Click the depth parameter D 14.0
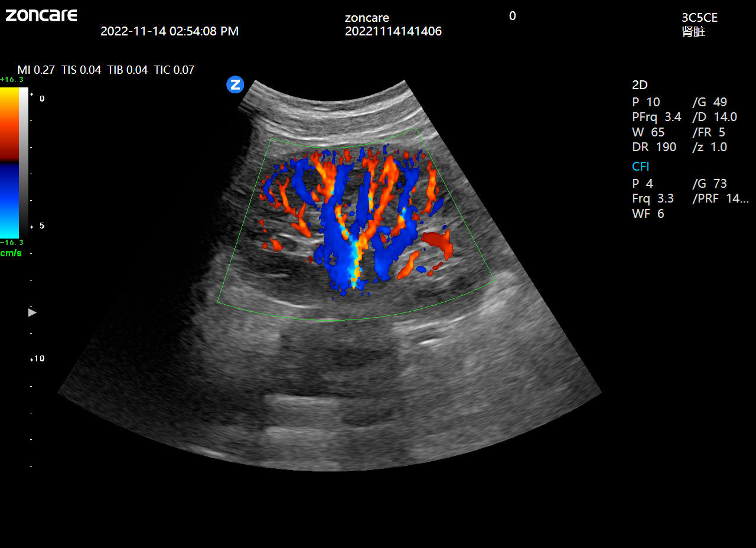 714,117
